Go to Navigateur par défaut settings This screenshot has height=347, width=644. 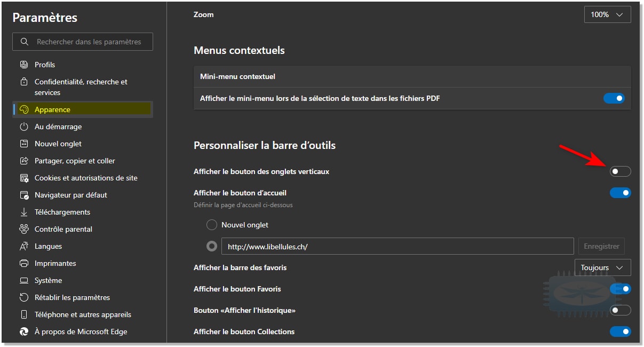(83, 195)
